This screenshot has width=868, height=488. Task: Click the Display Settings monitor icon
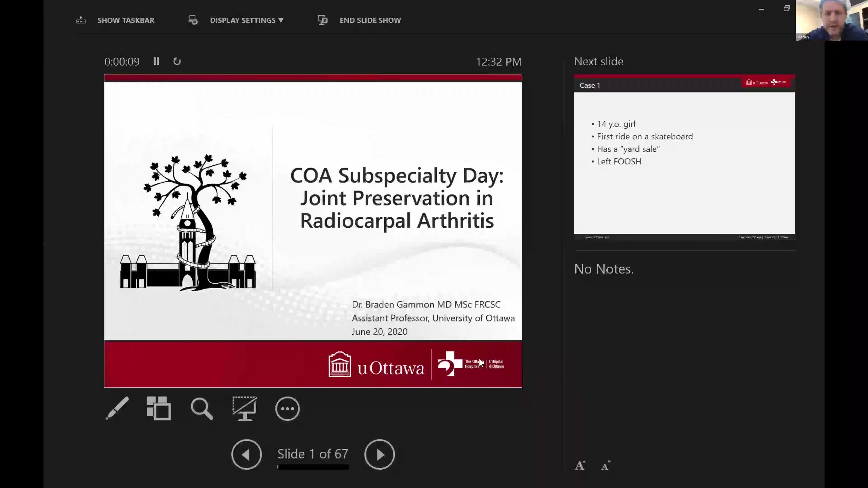[x=193, y=20]
